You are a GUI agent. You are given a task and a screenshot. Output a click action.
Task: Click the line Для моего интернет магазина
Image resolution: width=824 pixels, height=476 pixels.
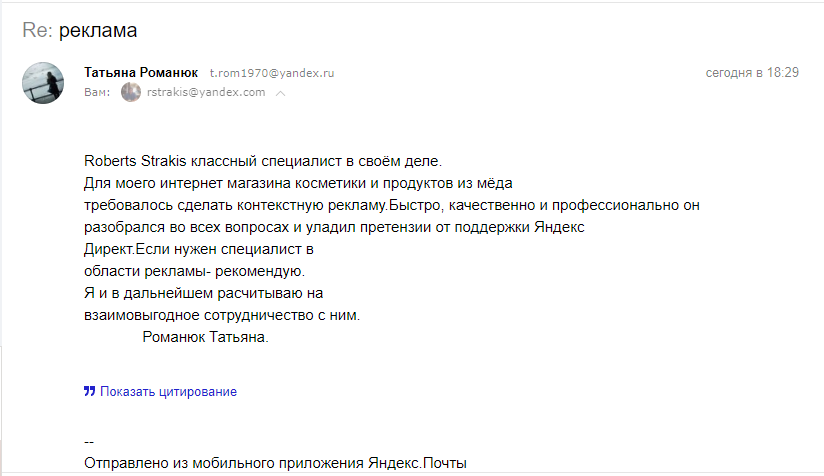pos(298,183)
